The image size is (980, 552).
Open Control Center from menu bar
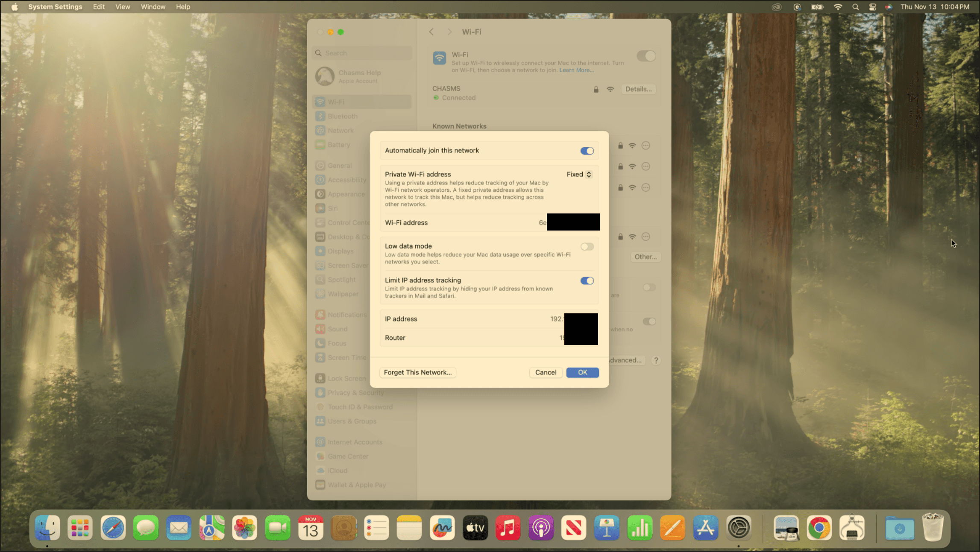[x=872, y=7]
